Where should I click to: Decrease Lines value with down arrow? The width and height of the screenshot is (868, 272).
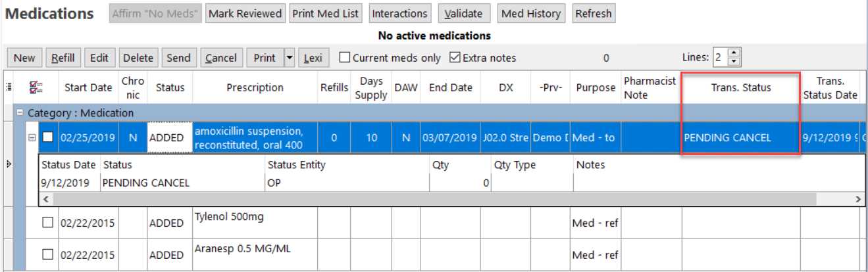point(735,62)
